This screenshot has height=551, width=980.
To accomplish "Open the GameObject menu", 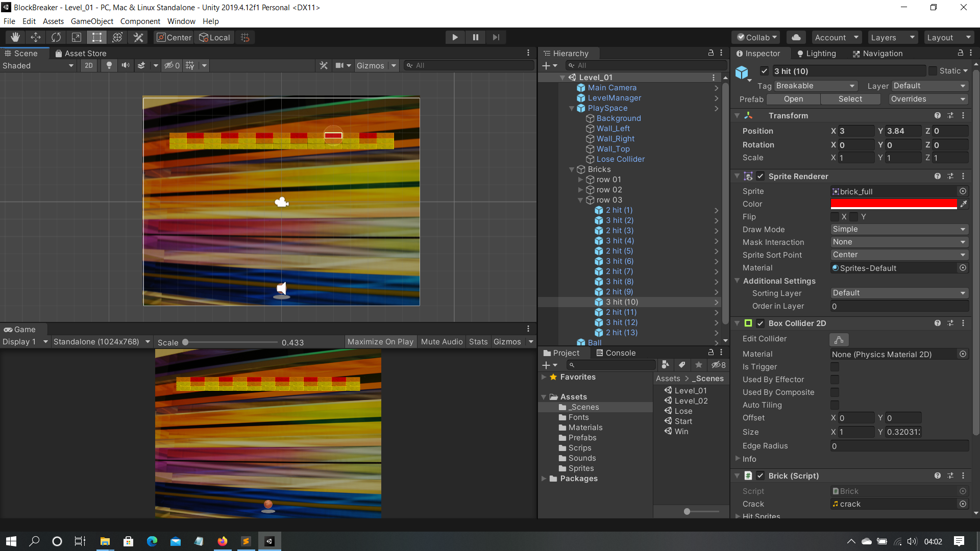I will click(x=92, y=21).
